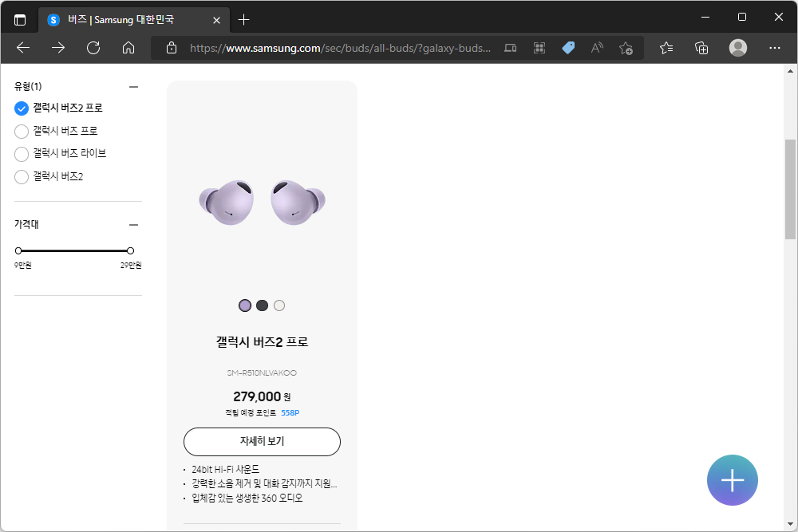This screenshot has width=798, height=532.
Task: Select the white color swatch
Action: pos(279,305)
